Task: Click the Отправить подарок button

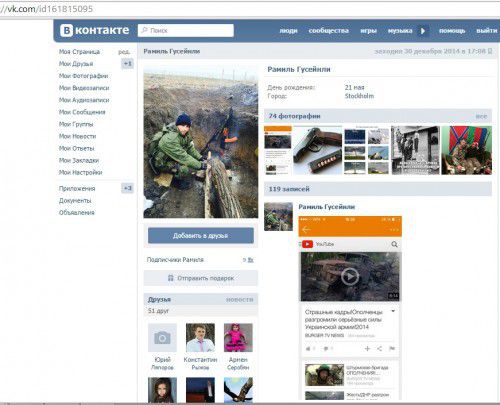Action: (x=201, y=278)
